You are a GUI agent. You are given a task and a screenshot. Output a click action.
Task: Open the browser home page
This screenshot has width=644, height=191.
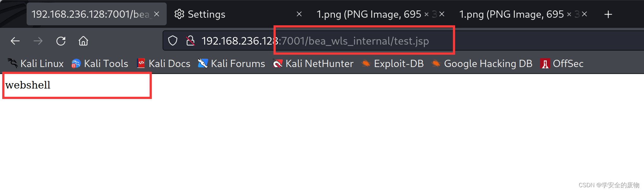pyautogui.click(x=83, y=41)
